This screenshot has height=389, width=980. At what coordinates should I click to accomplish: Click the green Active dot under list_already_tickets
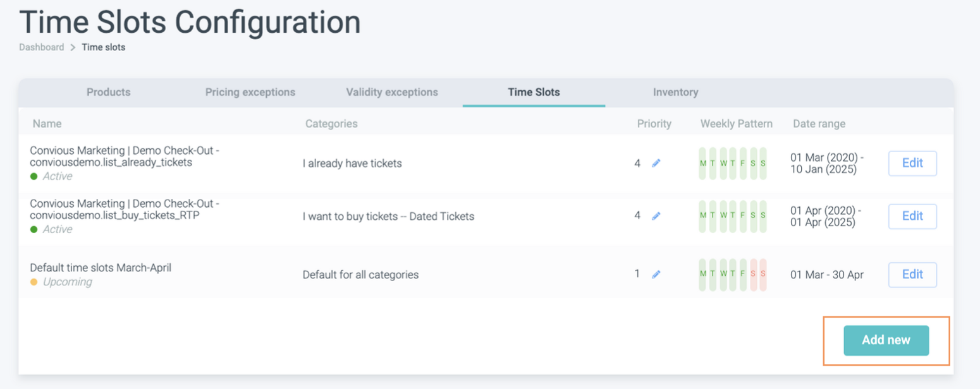(x=34, y=176)
